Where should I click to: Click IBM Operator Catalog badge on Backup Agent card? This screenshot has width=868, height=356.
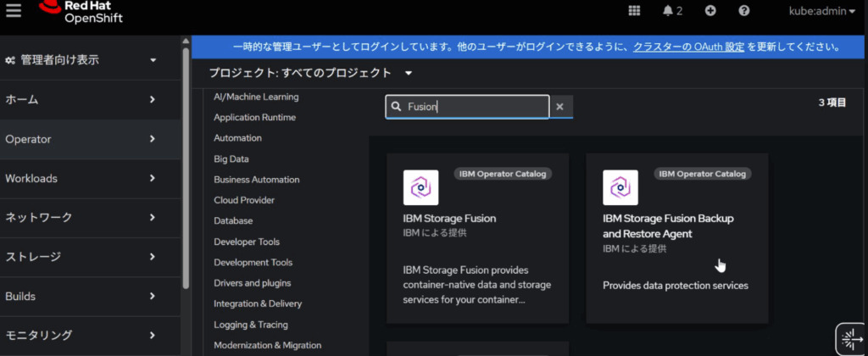703,174
